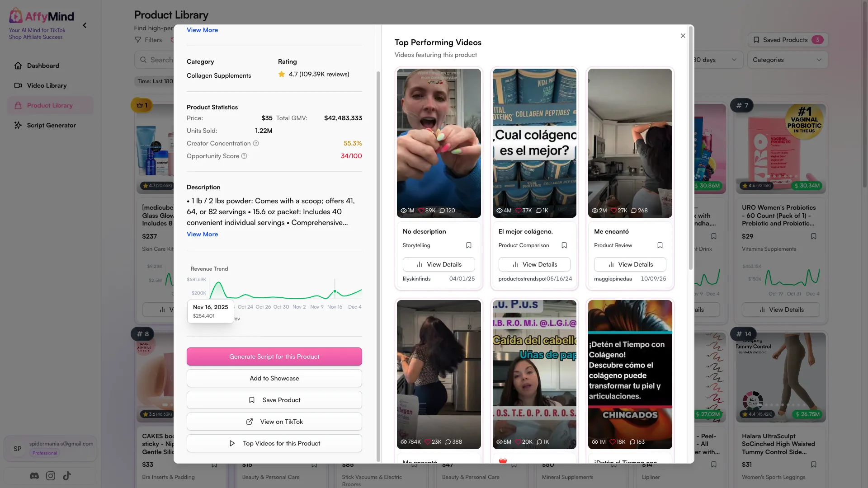Open Script Generator in sidebar
868x488 pixels.
tap(50, 125)
